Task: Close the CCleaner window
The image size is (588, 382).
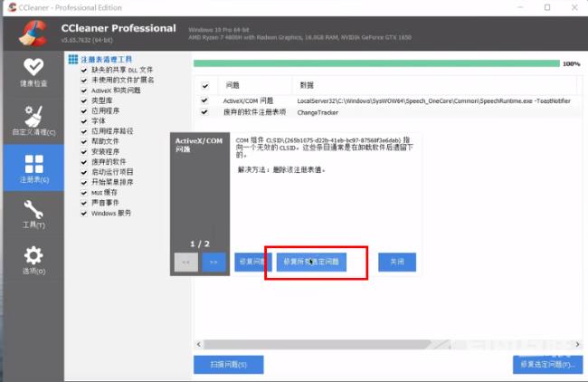Action: pyautogui.click(x=574, y=7)
